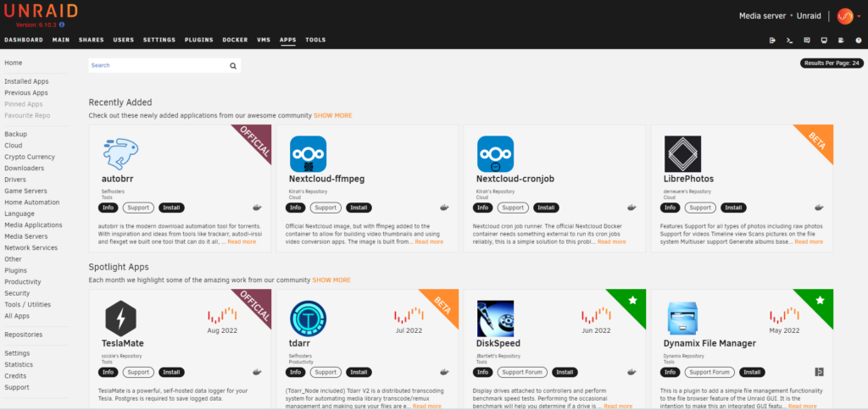Screen dimensions: 868x410
Task: Click docker whale icon on Nextcloud-ffmpeg card
Action: pos(444,208)
